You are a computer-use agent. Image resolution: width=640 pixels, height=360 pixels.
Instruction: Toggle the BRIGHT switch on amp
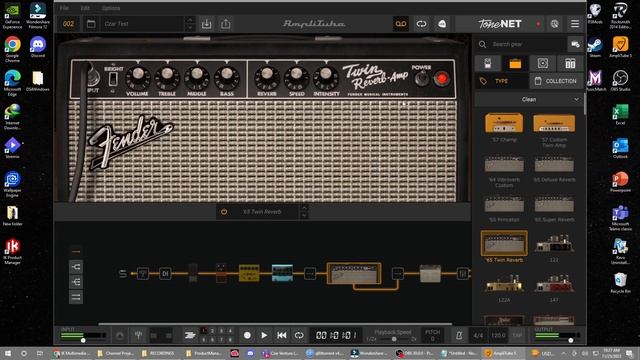tap(113, 79)
